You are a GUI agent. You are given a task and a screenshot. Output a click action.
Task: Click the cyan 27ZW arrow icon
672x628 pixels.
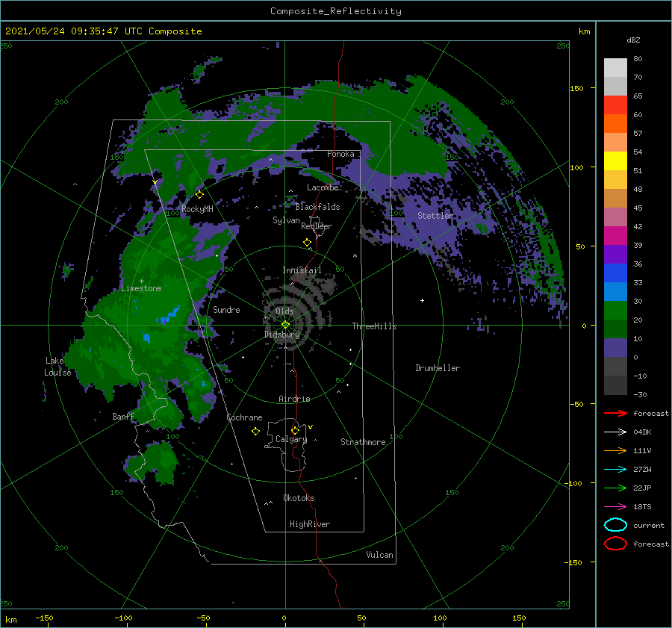[615, 470]
